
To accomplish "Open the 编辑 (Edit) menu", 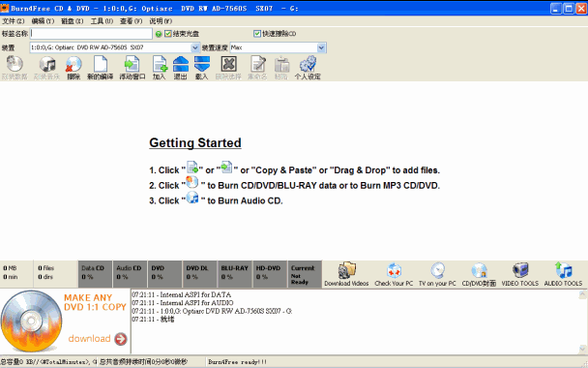I will (43, 21).
